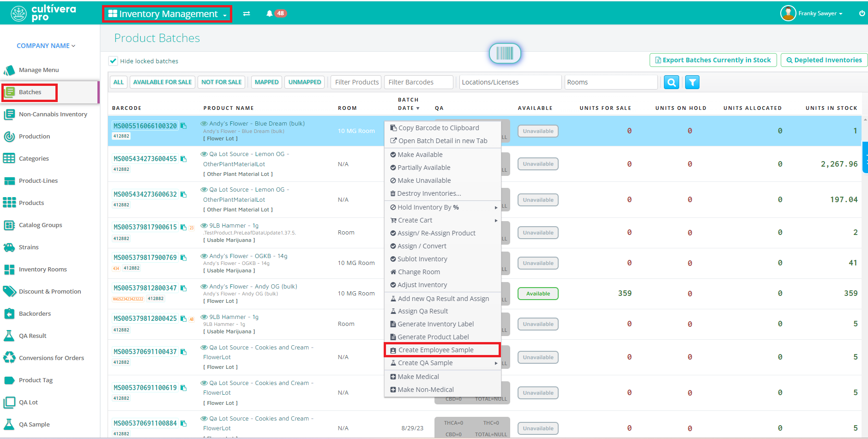Open barcode link MS005379817900769
The width and height of the screenshot is (868, 439).
click(x=145, y=258)
